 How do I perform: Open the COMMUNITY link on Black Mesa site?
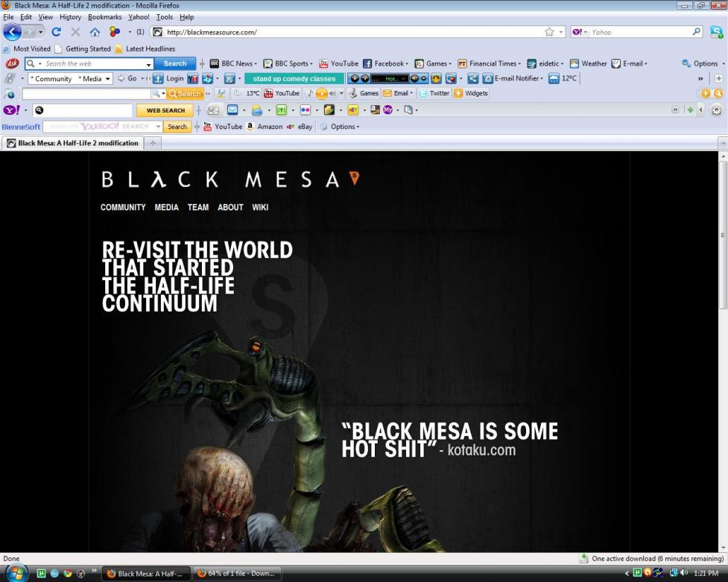coord(123,207)
